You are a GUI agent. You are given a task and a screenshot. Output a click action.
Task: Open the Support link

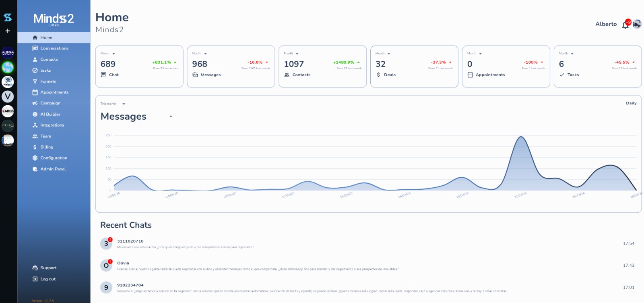pos(48,268)
